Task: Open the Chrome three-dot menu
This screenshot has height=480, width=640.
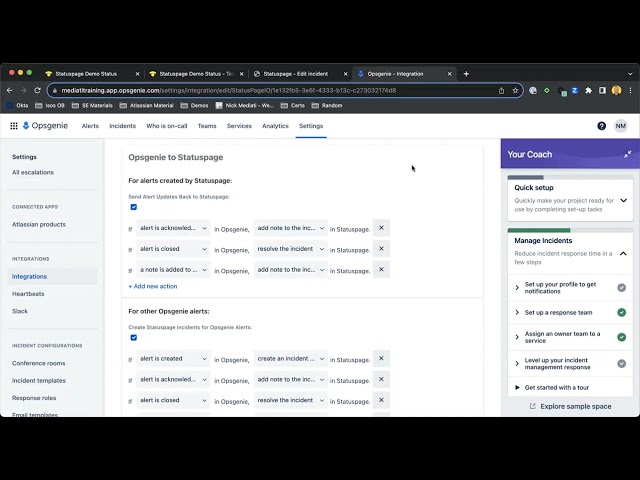Action: 630,91
